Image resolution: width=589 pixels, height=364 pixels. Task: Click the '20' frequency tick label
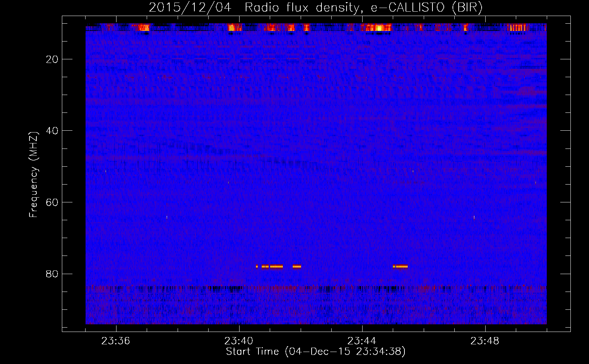[x=52, y=59]
